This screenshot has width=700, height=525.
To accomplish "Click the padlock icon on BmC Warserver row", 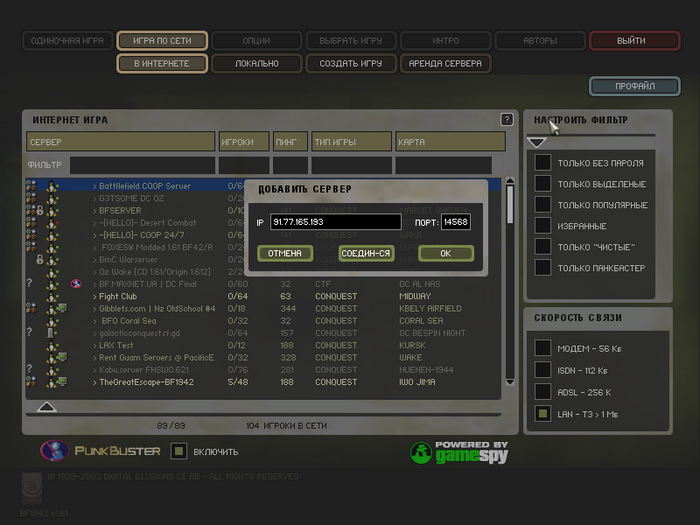I will click(40, 259).
